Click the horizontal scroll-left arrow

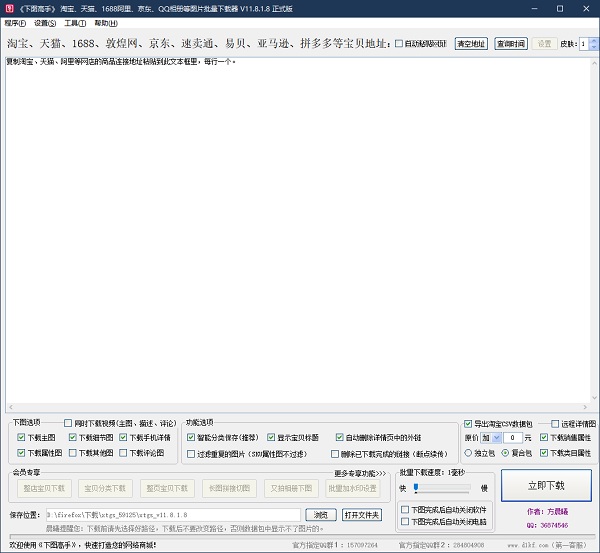pos(11,407)
